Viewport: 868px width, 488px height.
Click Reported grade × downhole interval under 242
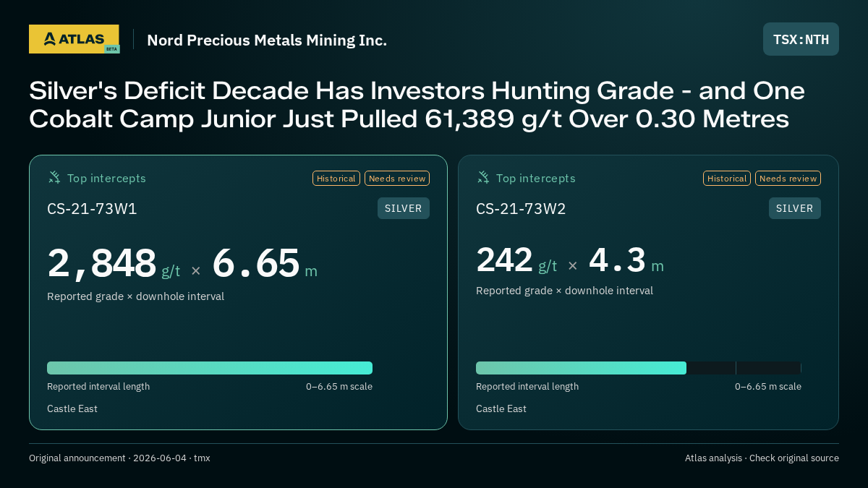click(564, 291)
